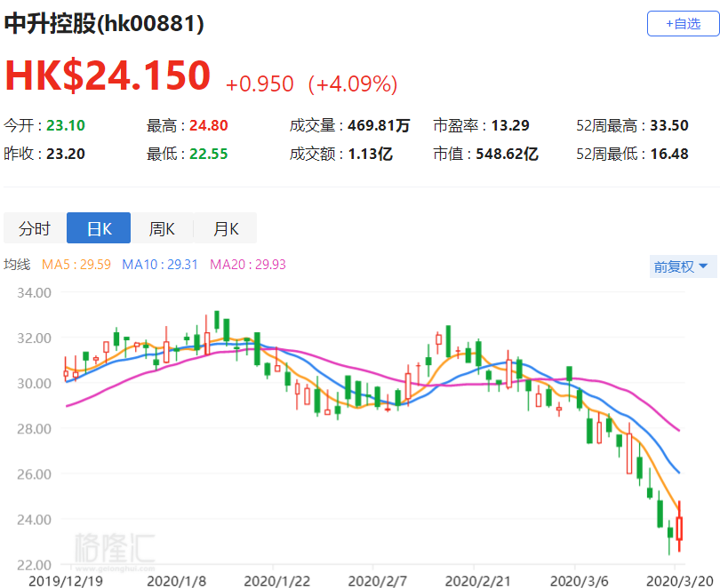The width and height of the screenshot is (720, 588).
Task: Click the 中升控股(hk00881) stock title
Action: click(x=104, y=24)
